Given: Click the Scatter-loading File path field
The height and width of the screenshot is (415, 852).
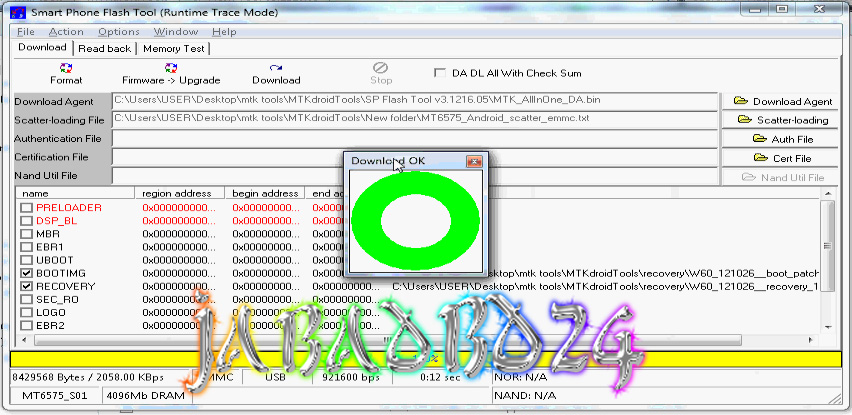Looking at the screenshot, I should click(x=415, y=119).
